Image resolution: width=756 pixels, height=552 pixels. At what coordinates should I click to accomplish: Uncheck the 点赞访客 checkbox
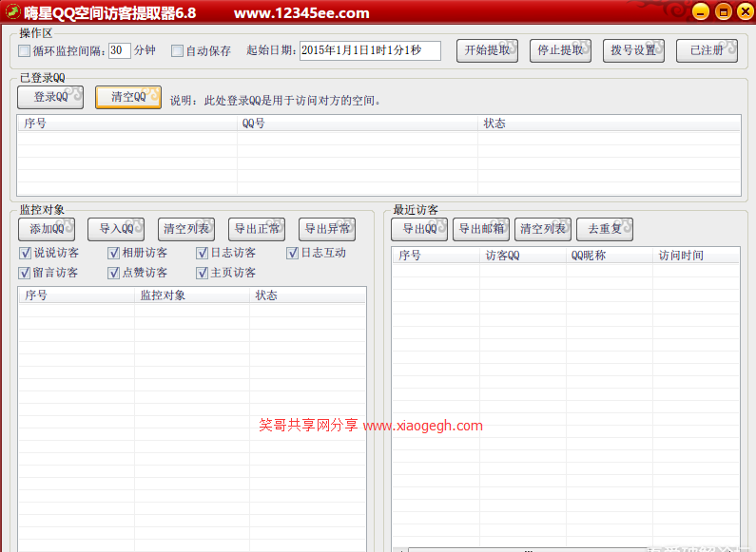pyautogui.click(x=114, y=273)
